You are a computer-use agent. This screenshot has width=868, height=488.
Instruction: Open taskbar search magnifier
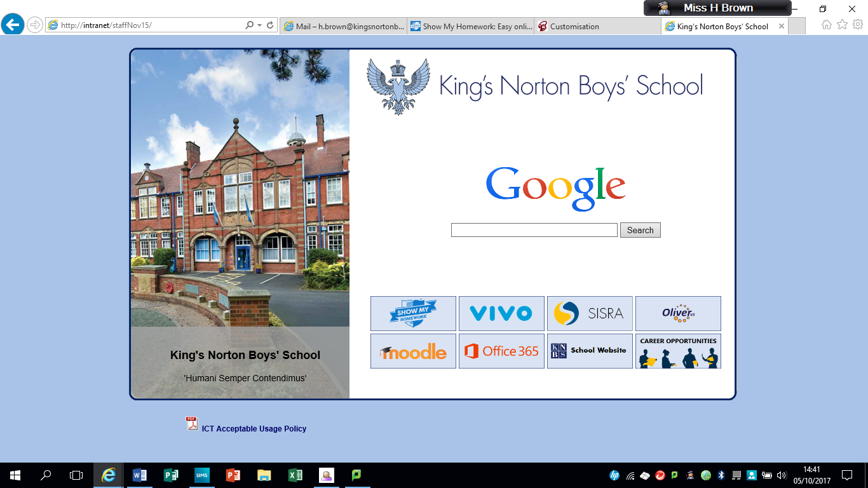[x=46, y=475]
